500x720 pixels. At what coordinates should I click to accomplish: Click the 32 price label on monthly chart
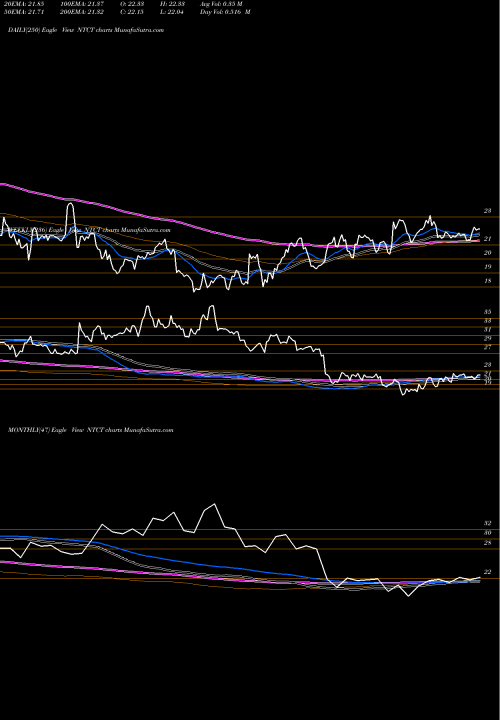coord(488,523)
